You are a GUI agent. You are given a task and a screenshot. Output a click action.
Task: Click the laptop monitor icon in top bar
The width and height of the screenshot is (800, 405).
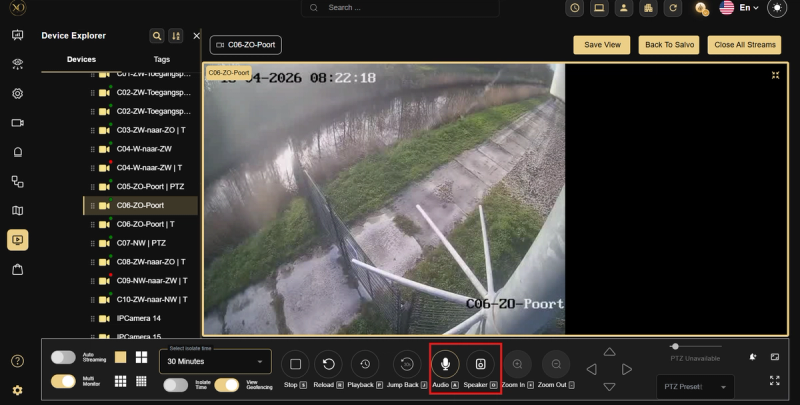(599, 8)
